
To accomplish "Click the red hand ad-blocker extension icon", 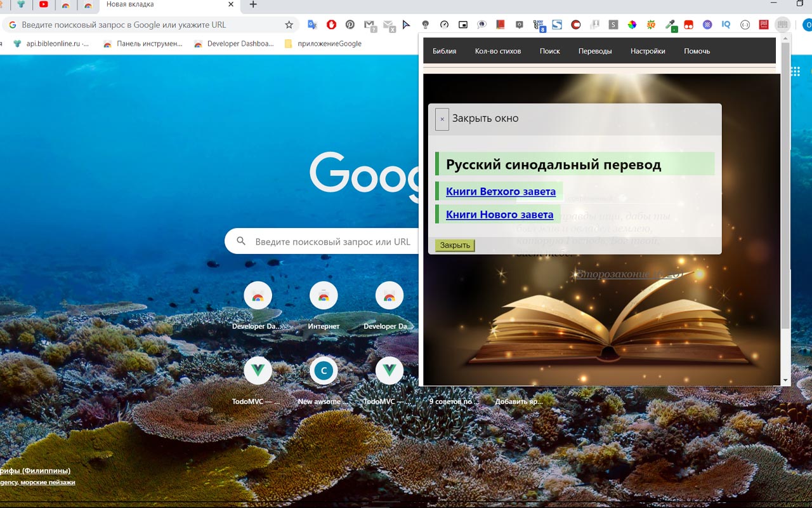I will pos(331,25).
